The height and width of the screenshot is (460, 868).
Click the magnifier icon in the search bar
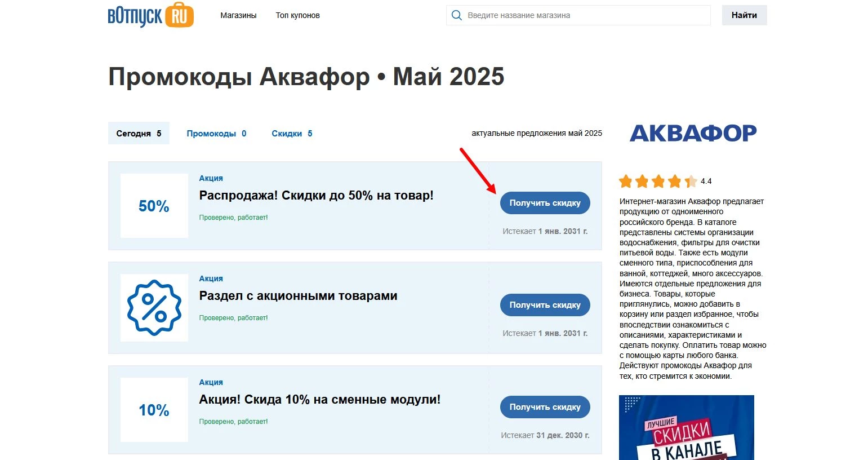click(457, 15)
